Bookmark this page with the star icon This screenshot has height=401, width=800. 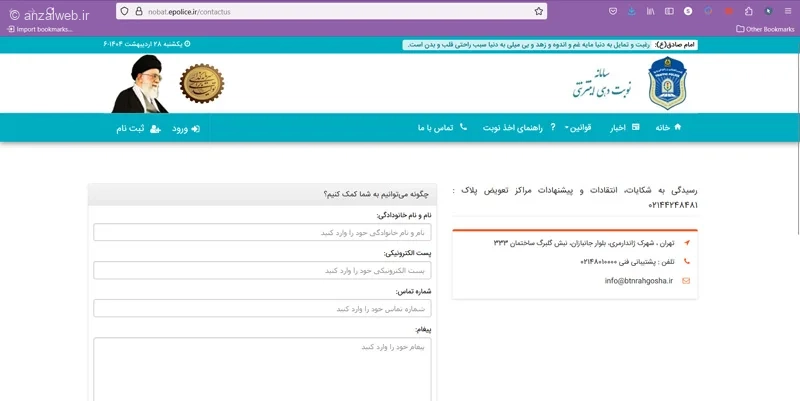click(539, 11)
